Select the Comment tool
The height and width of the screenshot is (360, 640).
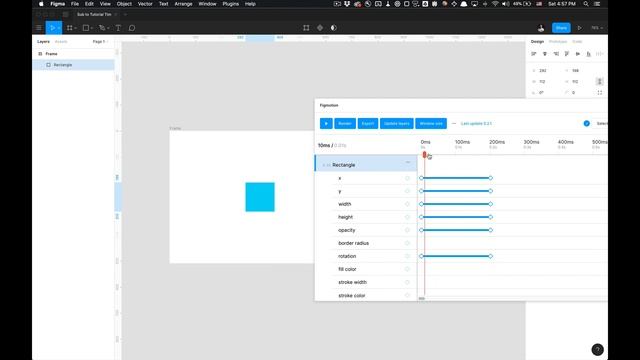[132, 28]
